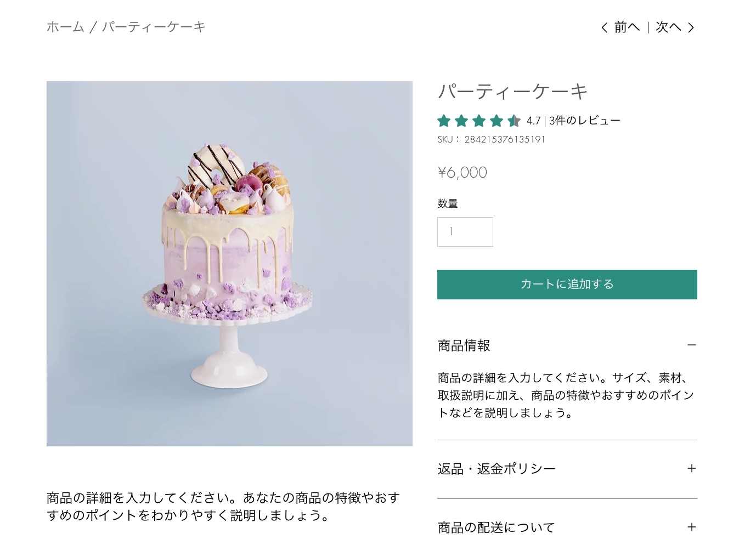Click the right chevron icon beside 次へ
This screenshot has width=756, height=545.
point(691,27)
